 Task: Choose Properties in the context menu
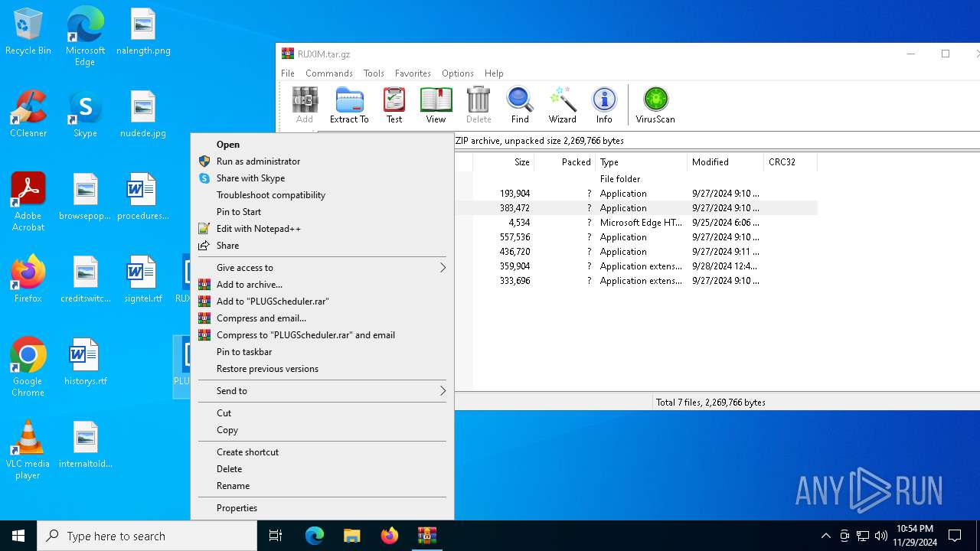point(322,508)
